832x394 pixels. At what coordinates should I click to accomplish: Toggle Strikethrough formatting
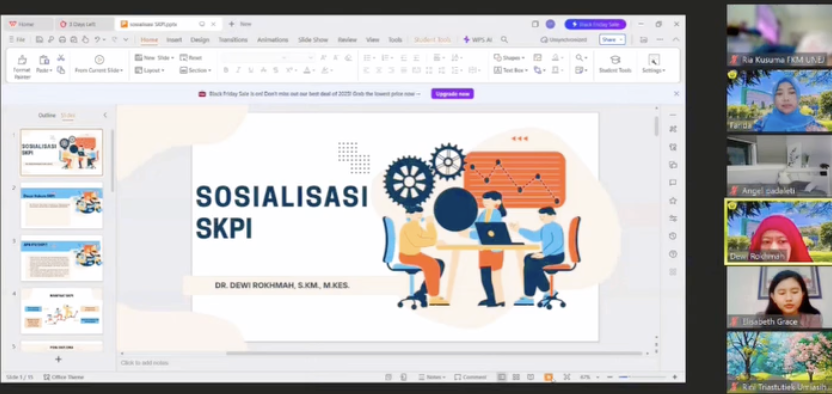click(275, 70)
